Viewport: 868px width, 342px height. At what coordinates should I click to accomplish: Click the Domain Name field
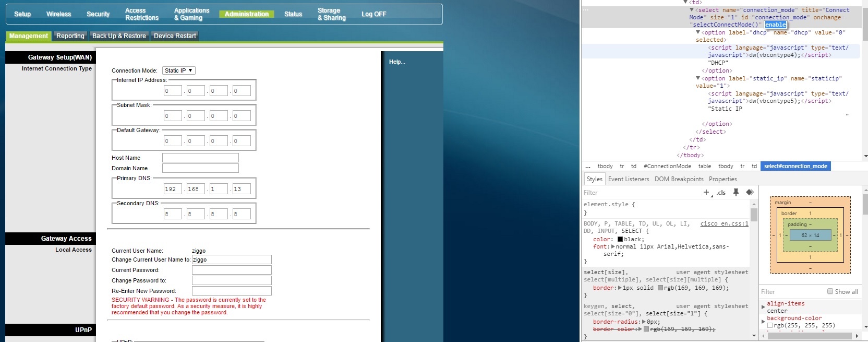click(200, 168)
